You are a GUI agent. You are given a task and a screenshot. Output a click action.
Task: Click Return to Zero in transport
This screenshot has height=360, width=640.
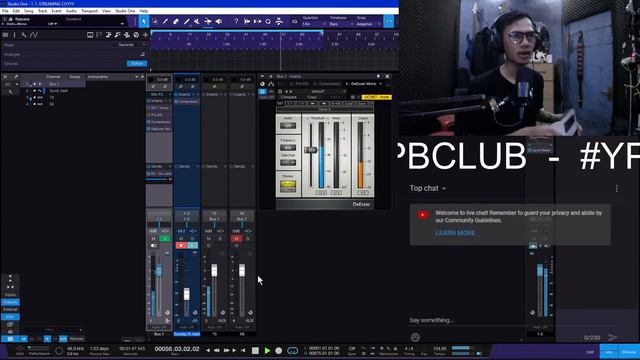point(243,351)
